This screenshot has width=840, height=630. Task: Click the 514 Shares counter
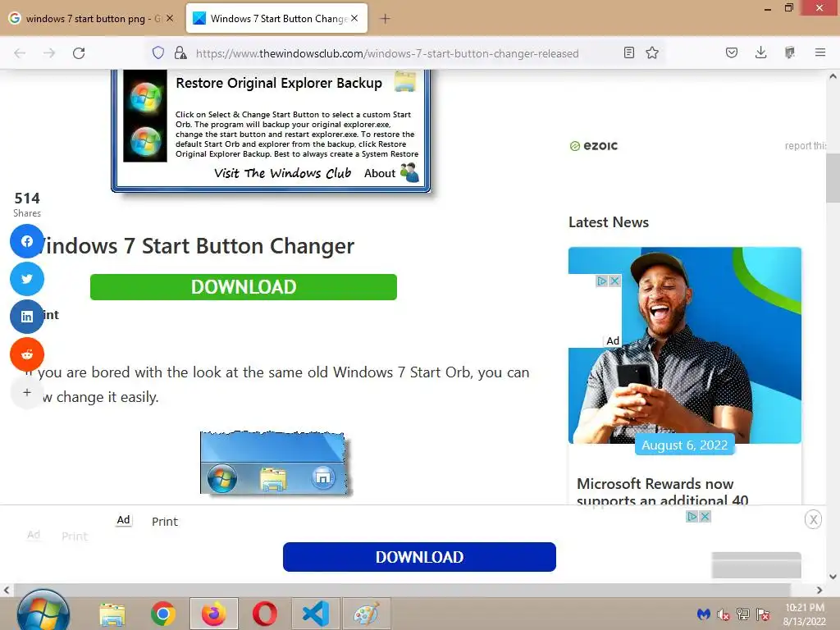(27, 204)
